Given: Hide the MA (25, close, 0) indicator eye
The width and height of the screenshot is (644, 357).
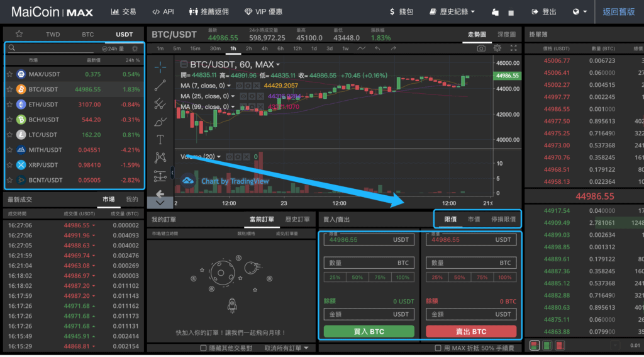Looking at the screenshot, I should (243, 96).
